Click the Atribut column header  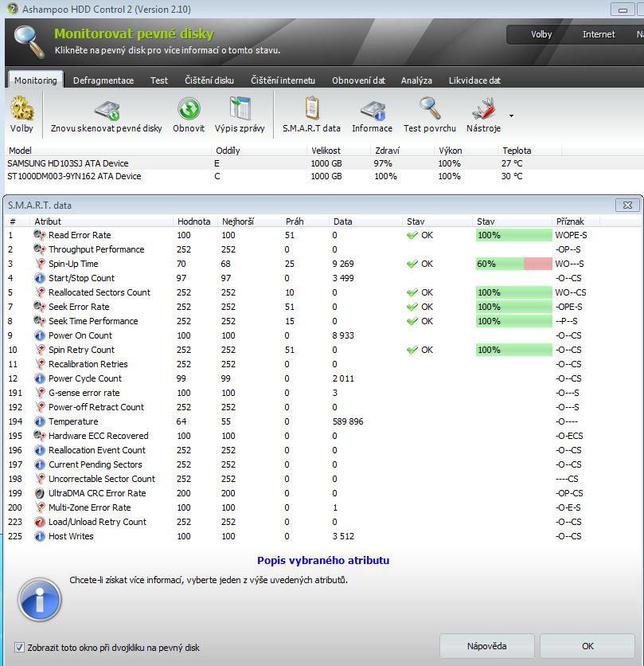101,221
